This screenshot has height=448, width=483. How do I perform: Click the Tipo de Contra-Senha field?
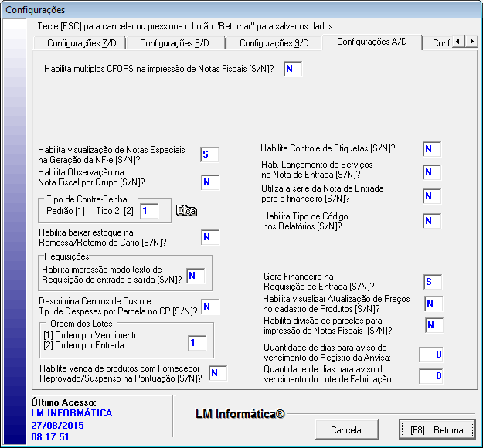(x=149, y=210)
